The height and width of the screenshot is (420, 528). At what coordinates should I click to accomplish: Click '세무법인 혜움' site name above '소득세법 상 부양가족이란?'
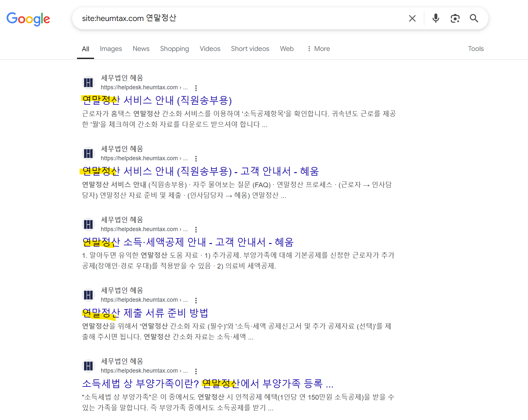click(x=122, y=361)
